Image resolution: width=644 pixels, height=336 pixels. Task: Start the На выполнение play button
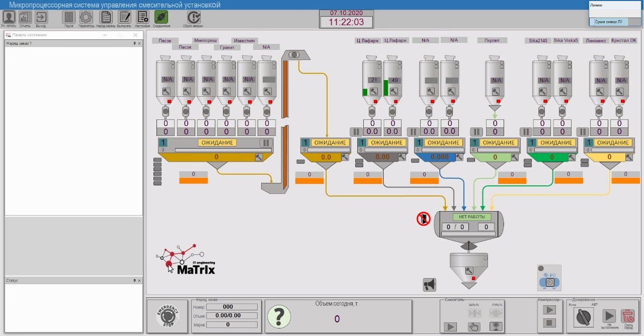click(609, 316)
